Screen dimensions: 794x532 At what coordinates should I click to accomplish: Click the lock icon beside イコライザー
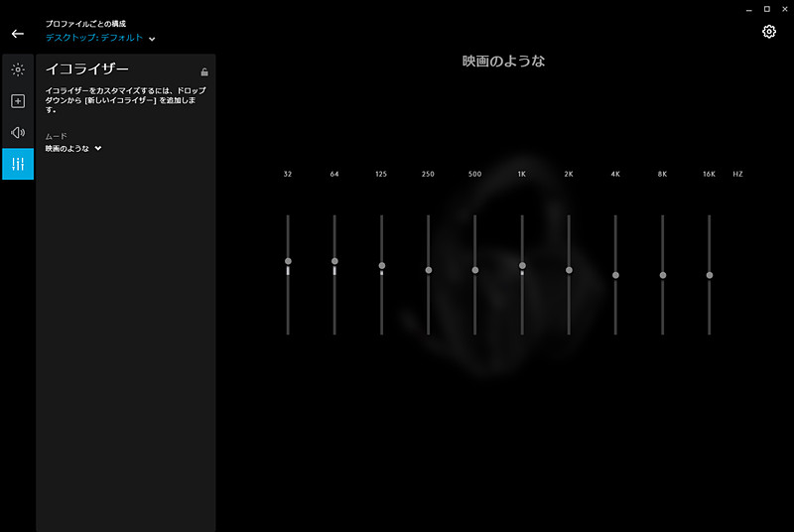[x=204, y=71]
